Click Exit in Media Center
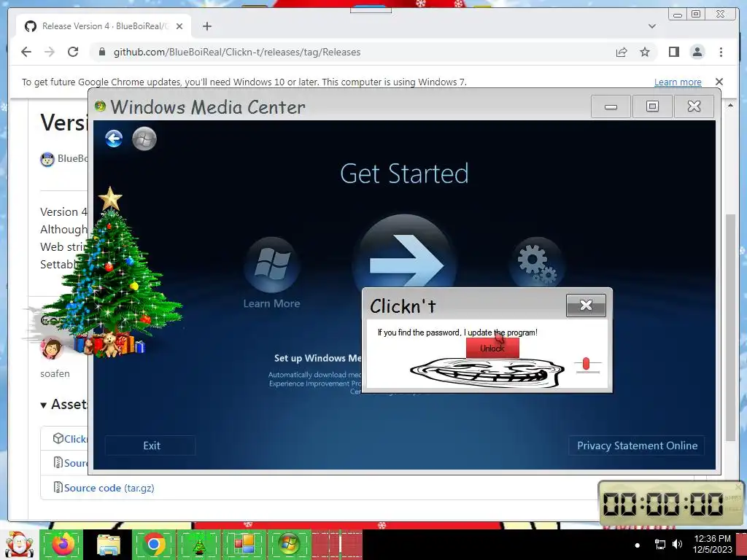Image resolution: width=747 pixels, height=560 pixels. [x=150, y=446]
